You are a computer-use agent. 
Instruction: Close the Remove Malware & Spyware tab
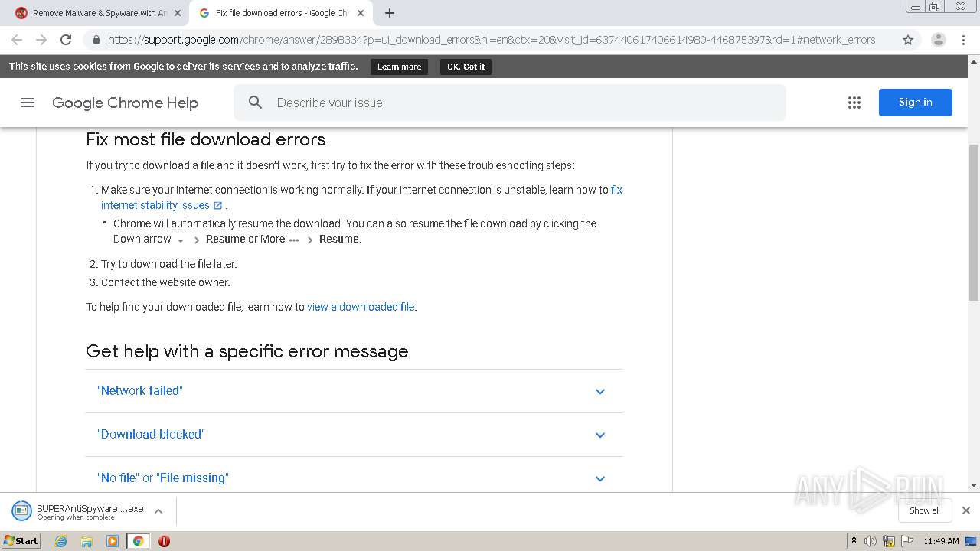click(x=178, y=13)
